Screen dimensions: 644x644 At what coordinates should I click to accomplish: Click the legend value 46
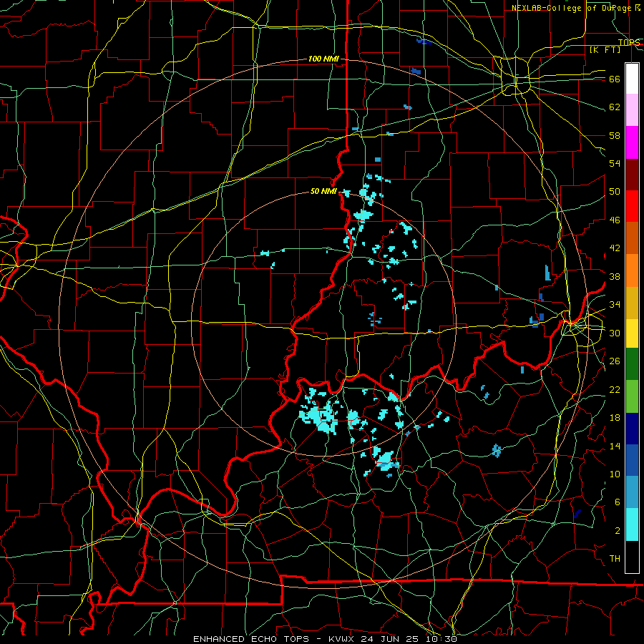pos(615,220)
